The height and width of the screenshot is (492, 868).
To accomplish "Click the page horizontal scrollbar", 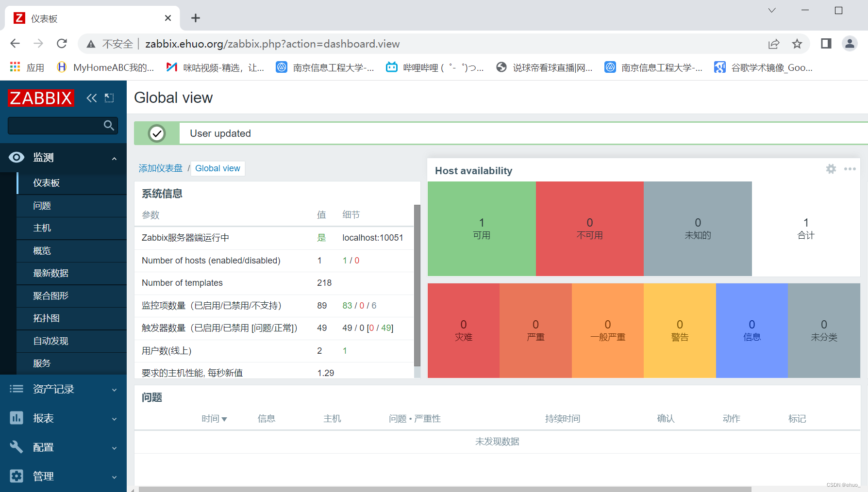I will click(445, 489).
